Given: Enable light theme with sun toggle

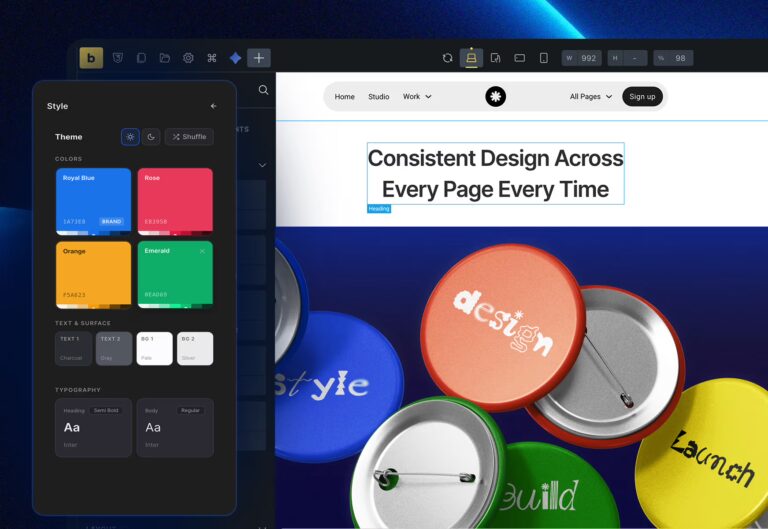Looking at the screenshot, I should [x=130, y=137].
